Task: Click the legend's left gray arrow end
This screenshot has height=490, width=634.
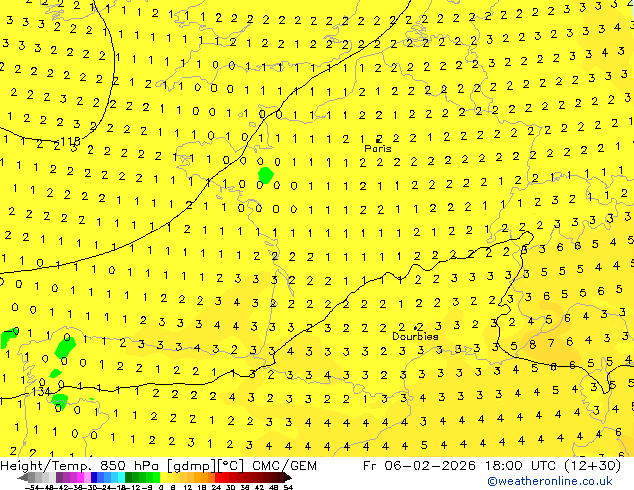Action: pyautogui.click(x=23, y=477)
